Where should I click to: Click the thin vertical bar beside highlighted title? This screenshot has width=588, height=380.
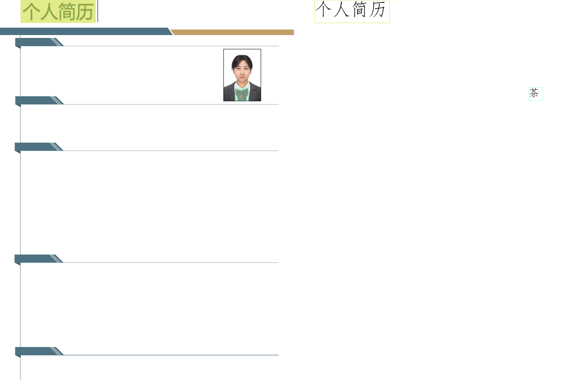click(98, 11)
